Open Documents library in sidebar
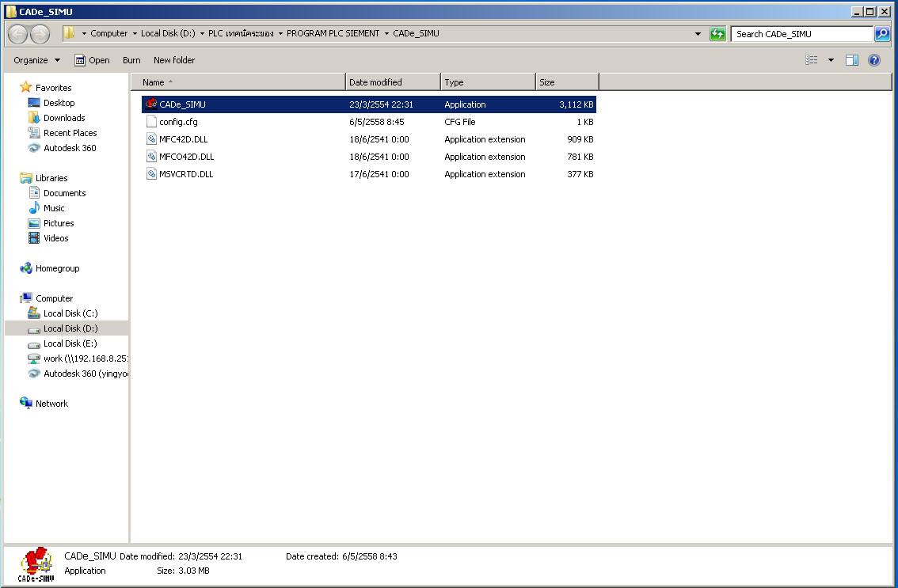 [65, 193]
